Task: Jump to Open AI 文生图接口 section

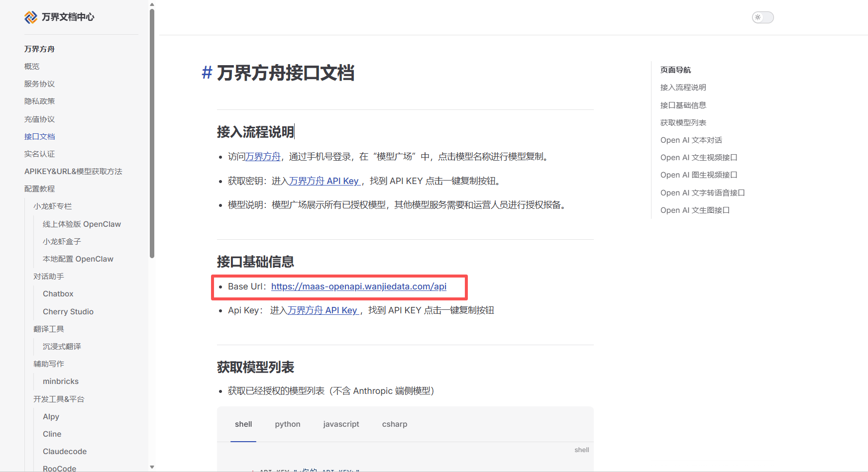Action: (x=695, y=210)
